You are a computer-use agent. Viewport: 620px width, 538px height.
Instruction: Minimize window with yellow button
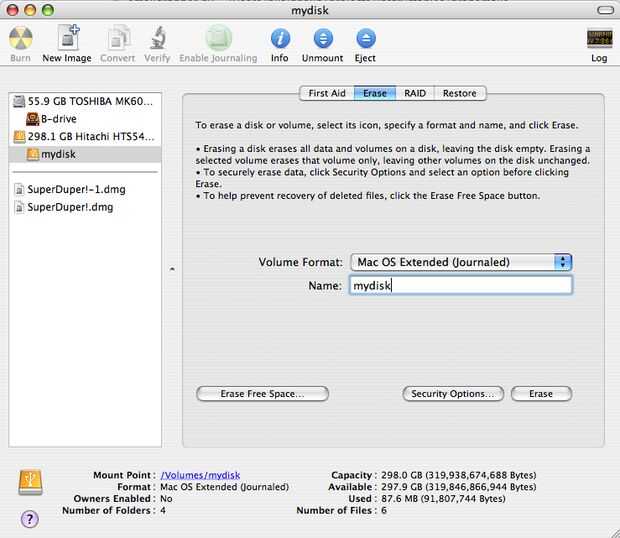coord(30,10)
